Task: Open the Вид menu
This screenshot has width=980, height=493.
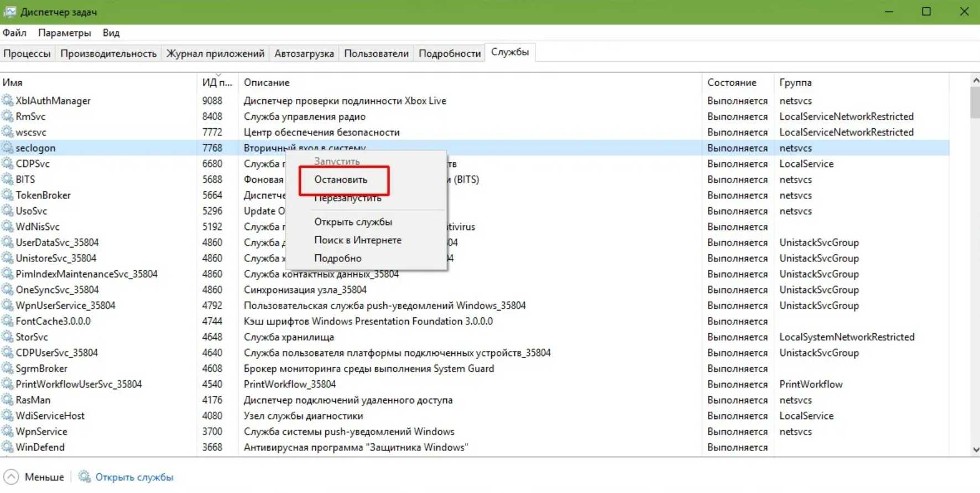Action: point(111,33)
